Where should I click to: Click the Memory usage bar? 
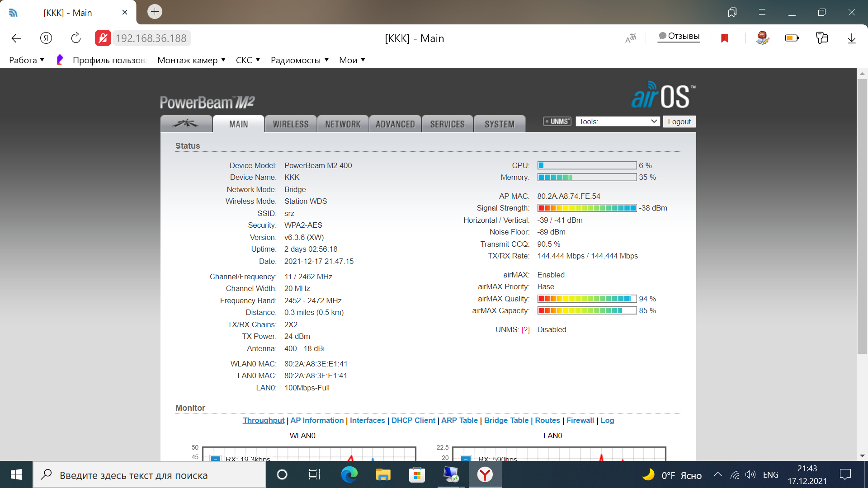tap(587, 177)
